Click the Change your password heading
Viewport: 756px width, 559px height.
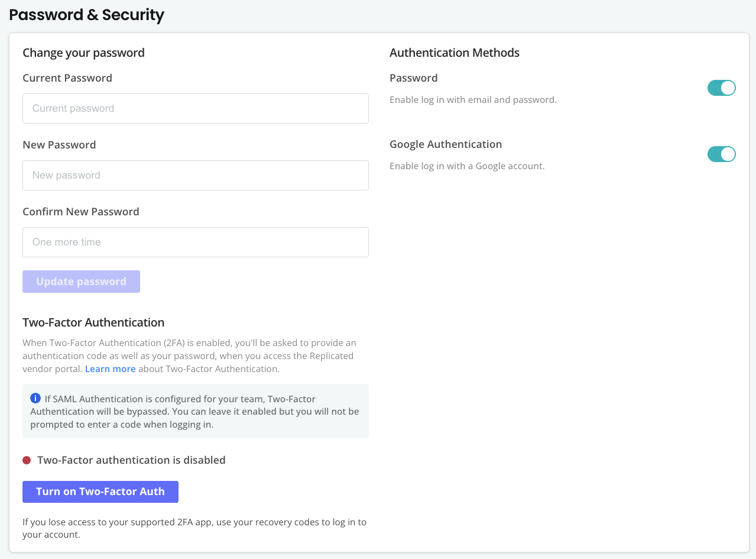(83, 53)
